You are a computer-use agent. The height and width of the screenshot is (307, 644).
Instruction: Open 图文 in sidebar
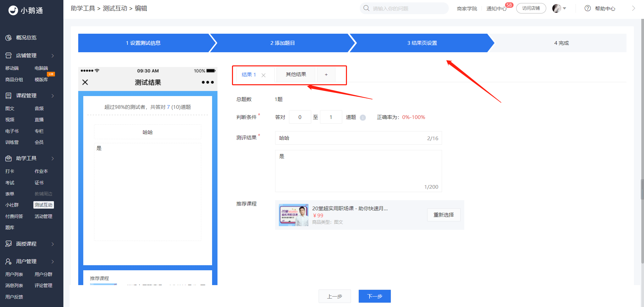point(10,109)
